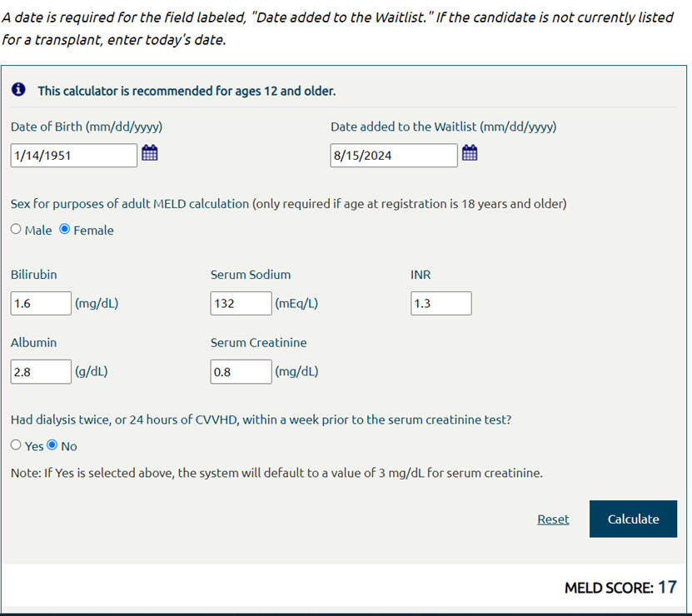Open the Date of Birth calendar picker
Screen dimensions: 692x616
pos(150,153)
